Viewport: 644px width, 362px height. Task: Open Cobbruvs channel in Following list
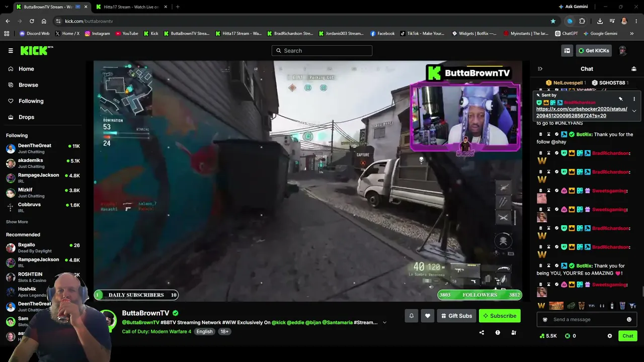click(x=43, y=207)
